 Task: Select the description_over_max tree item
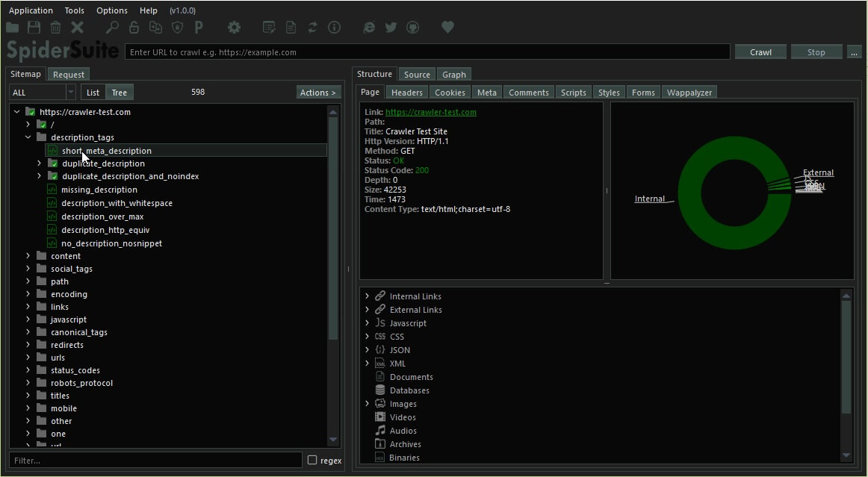102,216
